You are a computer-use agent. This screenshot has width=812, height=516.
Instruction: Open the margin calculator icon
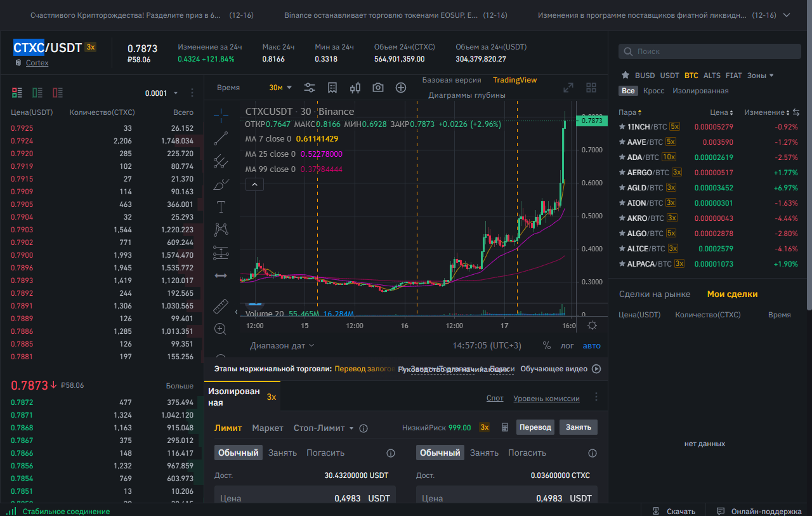tap(505, 428)
